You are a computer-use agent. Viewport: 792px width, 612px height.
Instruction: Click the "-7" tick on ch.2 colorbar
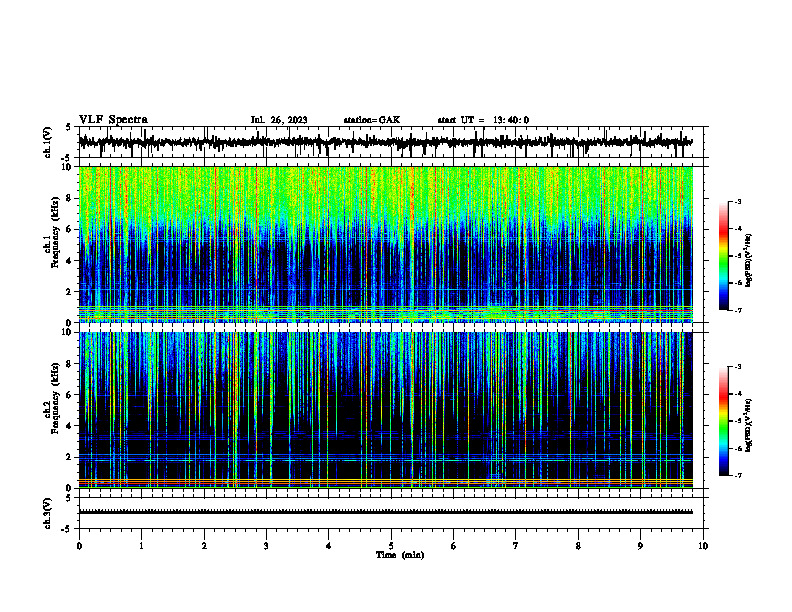(x=738, y=476)
